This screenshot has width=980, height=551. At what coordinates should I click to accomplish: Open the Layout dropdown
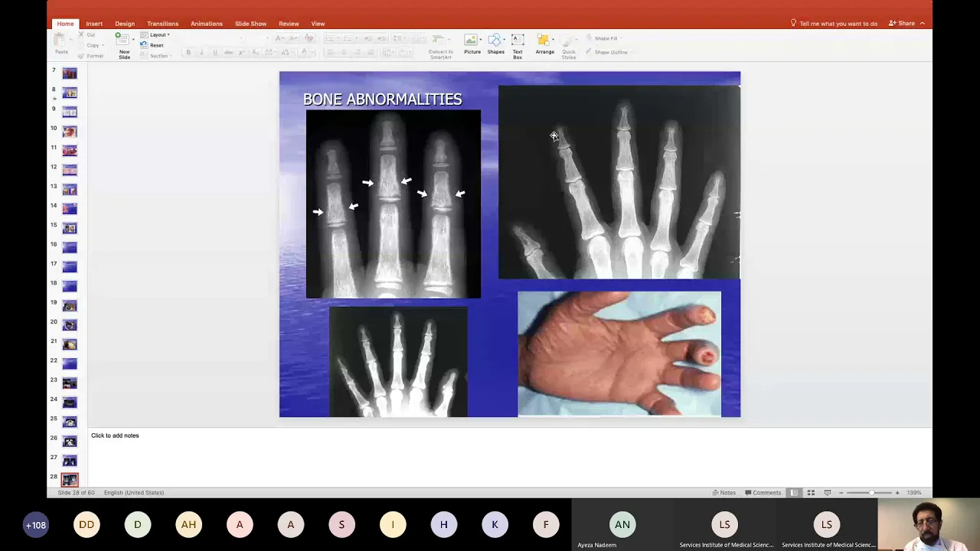[156, 35]
